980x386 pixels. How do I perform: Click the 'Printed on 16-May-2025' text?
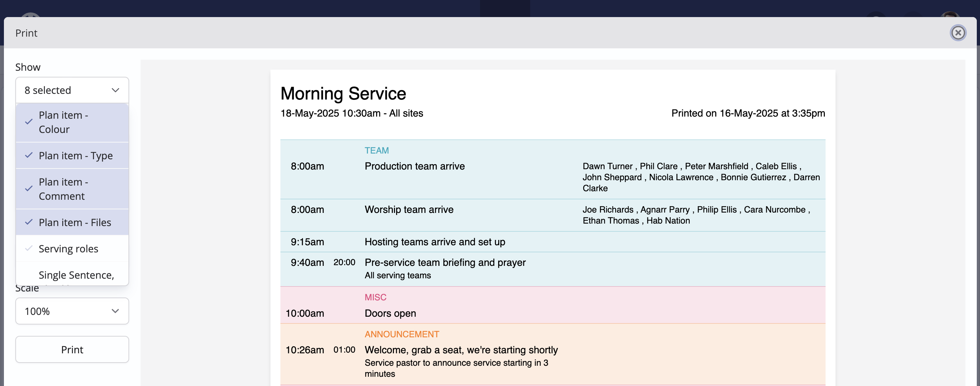tap(748, 113)
